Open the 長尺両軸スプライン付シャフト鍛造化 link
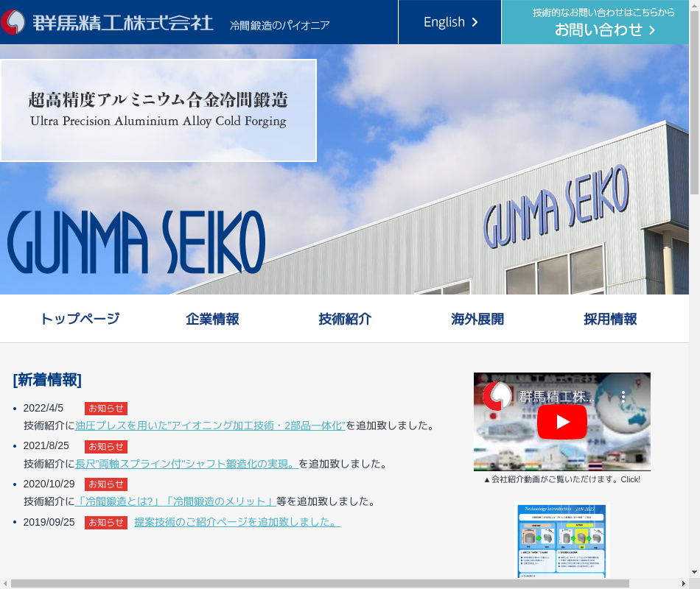This screenshot has height=589, width=700. pos(186,464)
